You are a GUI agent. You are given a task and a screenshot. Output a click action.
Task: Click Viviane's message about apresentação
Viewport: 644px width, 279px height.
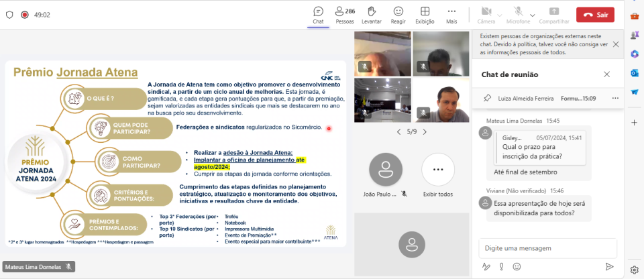coord(539,209)
